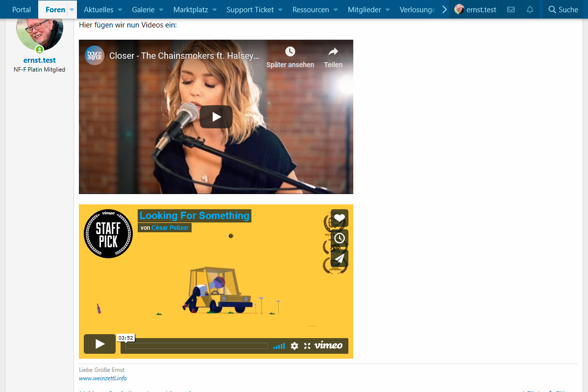Viewport: 588px width, 392px height.
Task: Adjust the Vimeo volume bars
Action: click(x=279, y=346)
